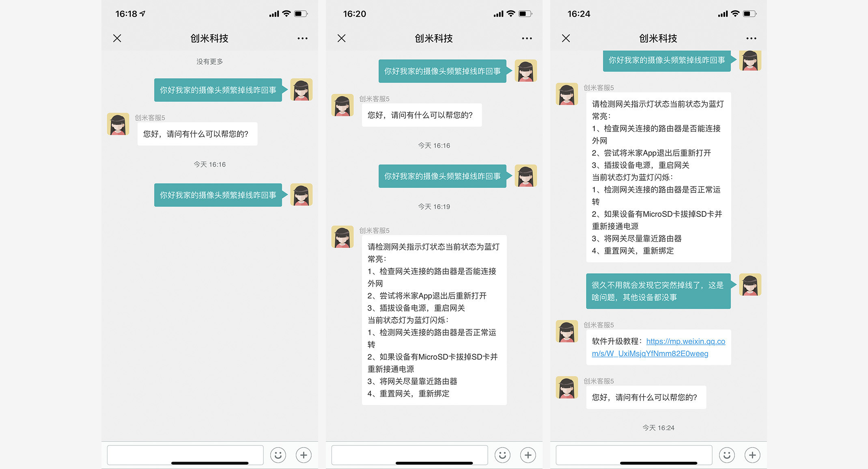The width and height of the screenshot is (868, 469).
Task: Close the chat in the 16:18 screen
Action: click(x=117, y=38)
